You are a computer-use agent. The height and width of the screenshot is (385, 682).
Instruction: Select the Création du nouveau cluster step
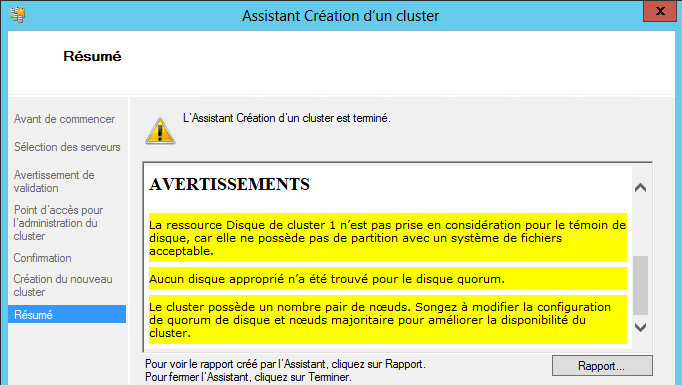(x=63, y=285)
